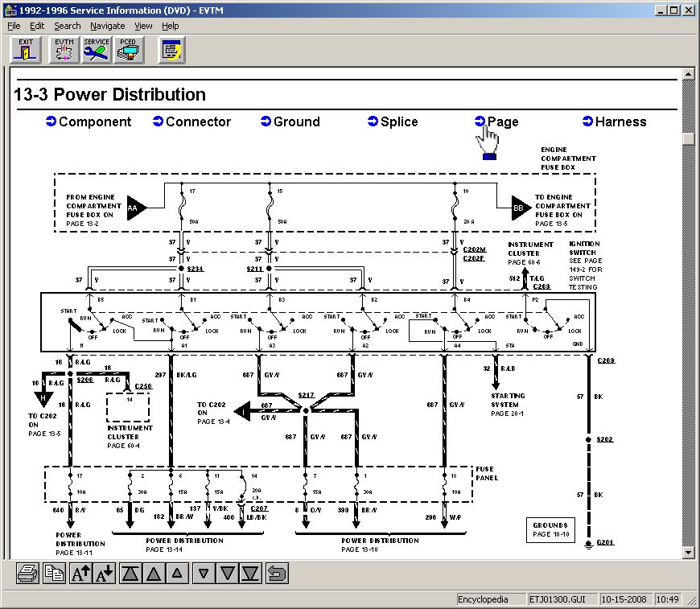Viewport: 700px width, 609px height.
Task: Click the STARTING SYSTEM PAGE 20-1 text
Action: (x=508, y=405)
